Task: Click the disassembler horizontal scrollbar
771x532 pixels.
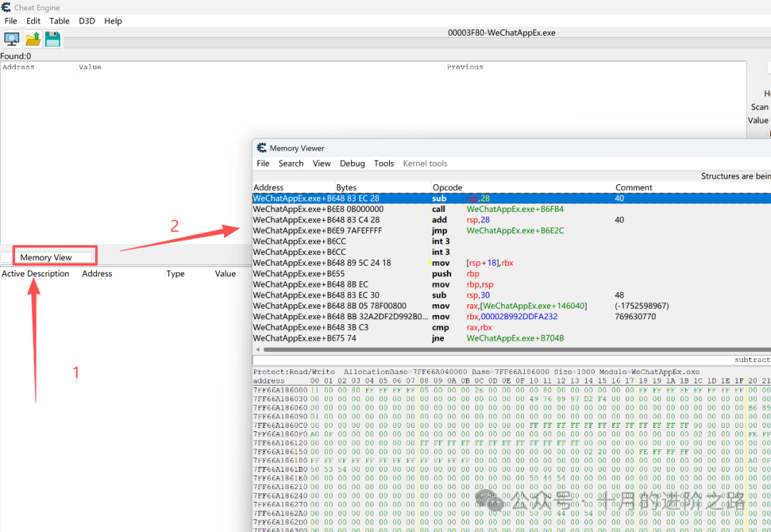Action: click(x=500, y=350)
